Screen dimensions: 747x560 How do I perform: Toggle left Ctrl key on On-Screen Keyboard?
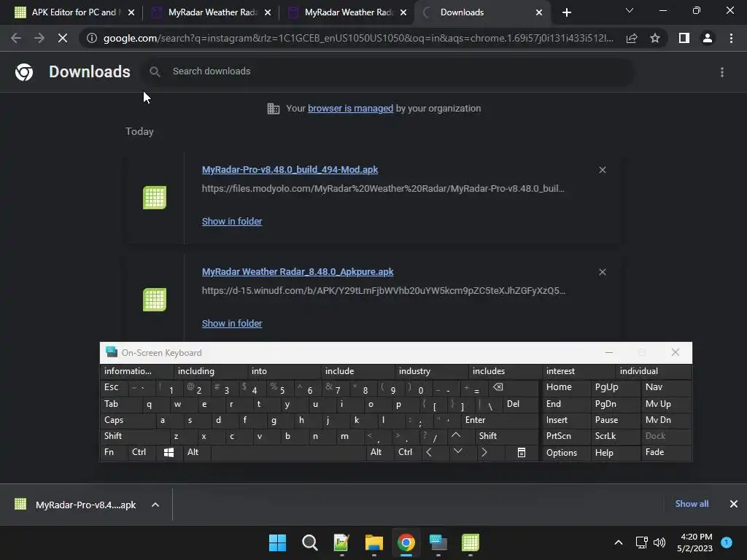pos(141,452)
